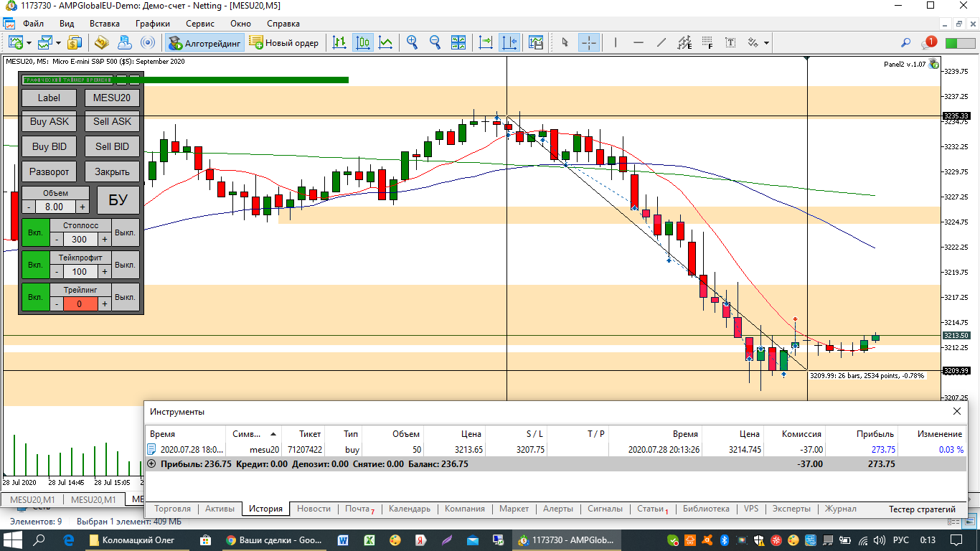Open the Вид menu
980x551 pixels.
[67, 24]
